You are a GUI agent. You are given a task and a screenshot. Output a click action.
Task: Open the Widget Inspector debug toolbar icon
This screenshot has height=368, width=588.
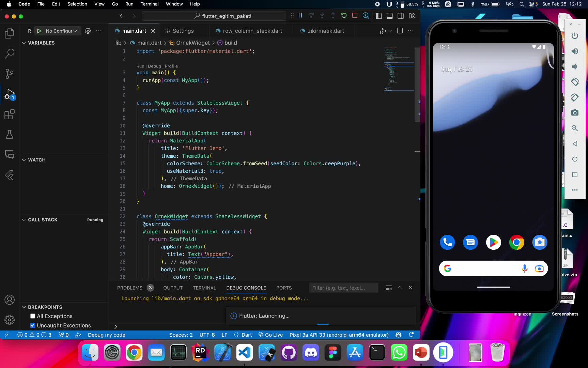(366, 16)
